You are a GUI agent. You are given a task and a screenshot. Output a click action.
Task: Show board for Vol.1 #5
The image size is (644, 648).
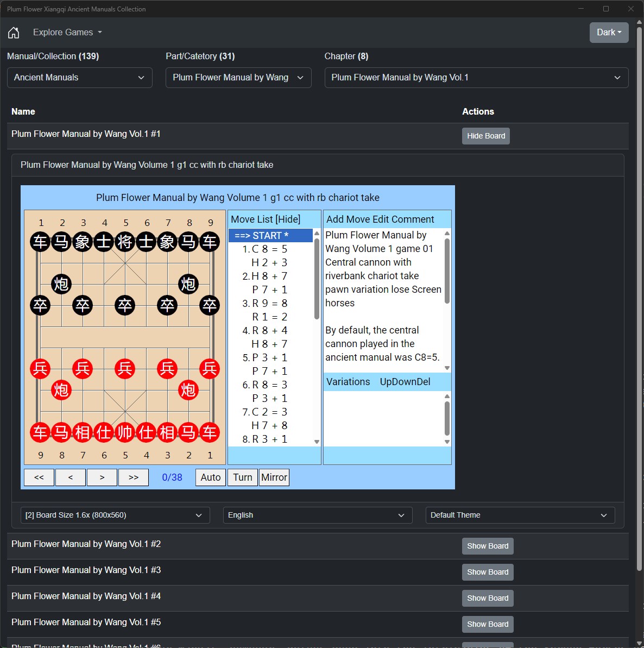[488, 624]
